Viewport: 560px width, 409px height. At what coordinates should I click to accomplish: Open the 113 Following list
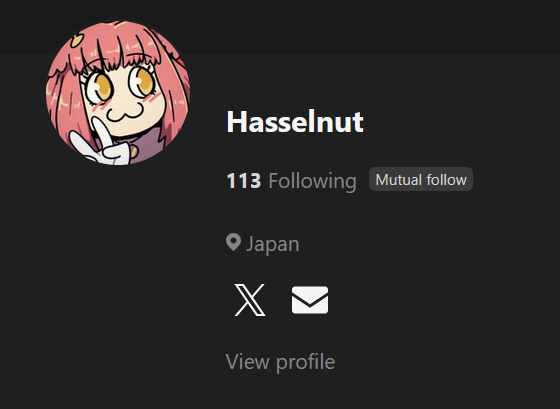point(291,181)
